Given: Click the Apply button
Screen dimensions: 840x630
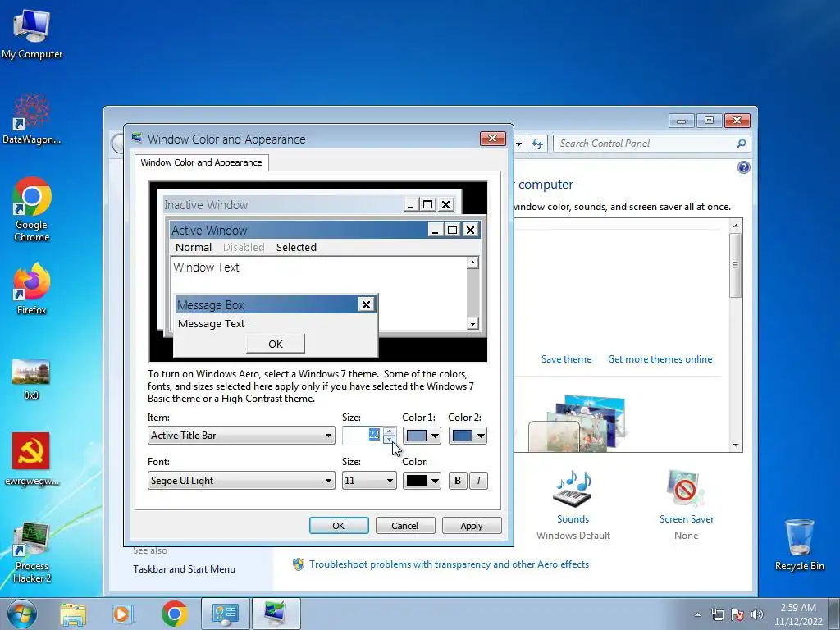Looking at the screenshot, I should coord(472,526).
